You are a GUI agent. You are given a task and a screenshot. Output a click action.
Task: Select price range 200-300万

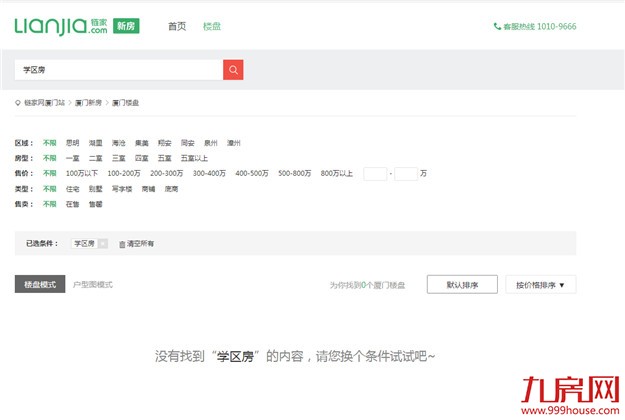coord(167,173)
